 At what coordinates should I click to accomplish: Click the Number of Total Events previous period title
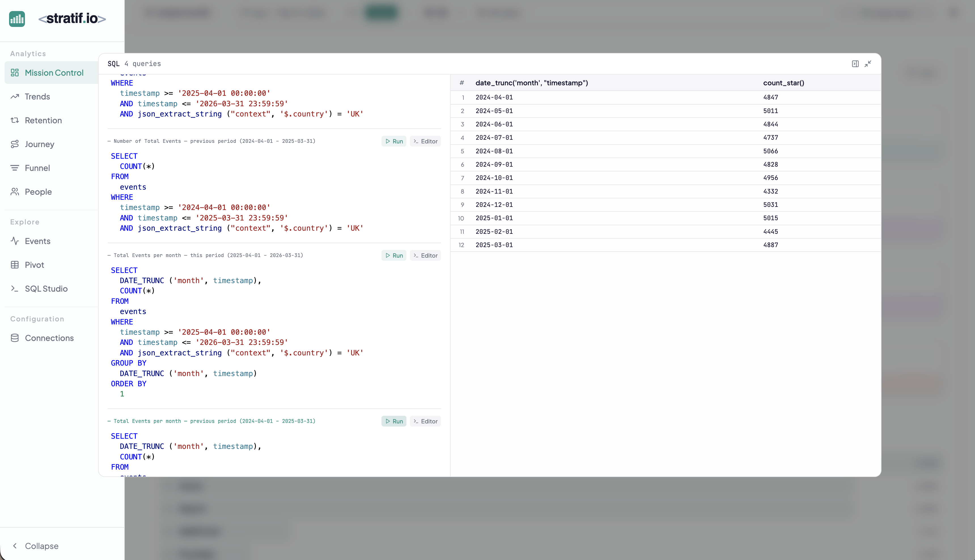coord(211,141)
